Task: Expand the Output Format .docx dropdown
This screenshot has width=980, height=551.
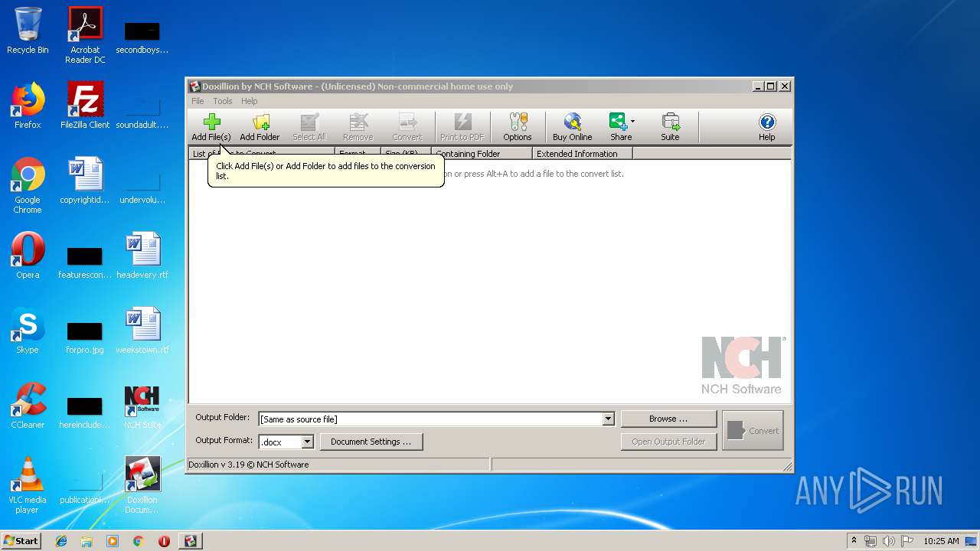Action: click(307, 442)
